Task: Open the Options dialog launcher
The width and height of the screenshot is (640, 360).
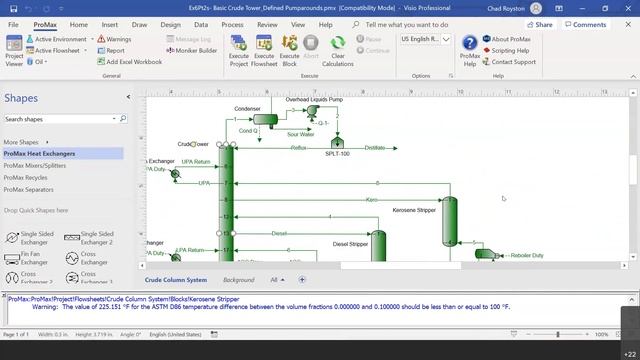Action: pyautogui.click(x=451, y=76)
